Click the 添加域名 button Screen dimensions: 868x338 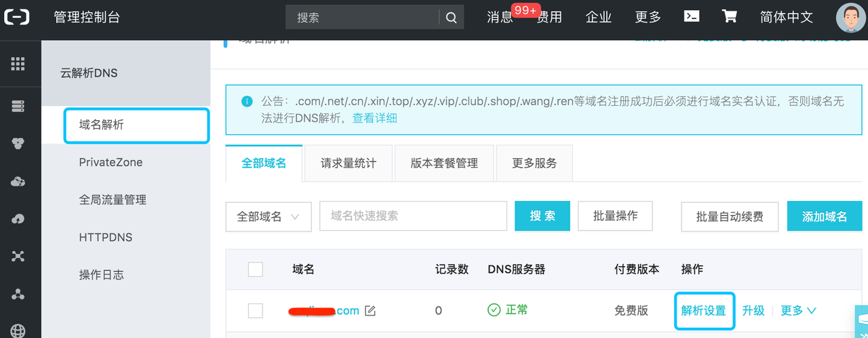coord(824,217)
